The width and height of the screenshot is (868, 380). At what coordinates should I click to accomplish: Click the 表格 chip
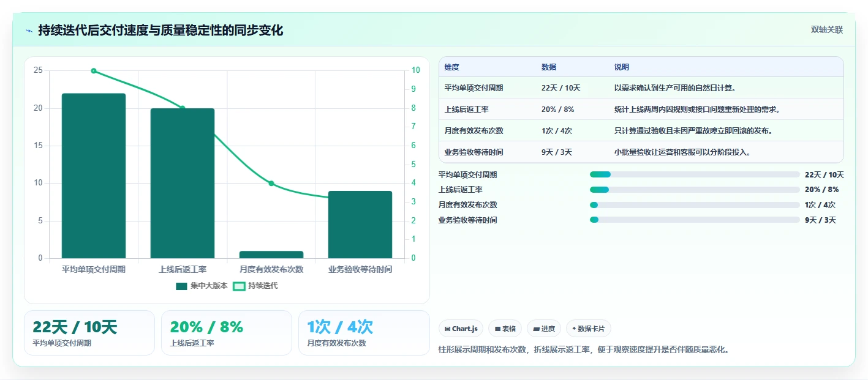[505, 329]
